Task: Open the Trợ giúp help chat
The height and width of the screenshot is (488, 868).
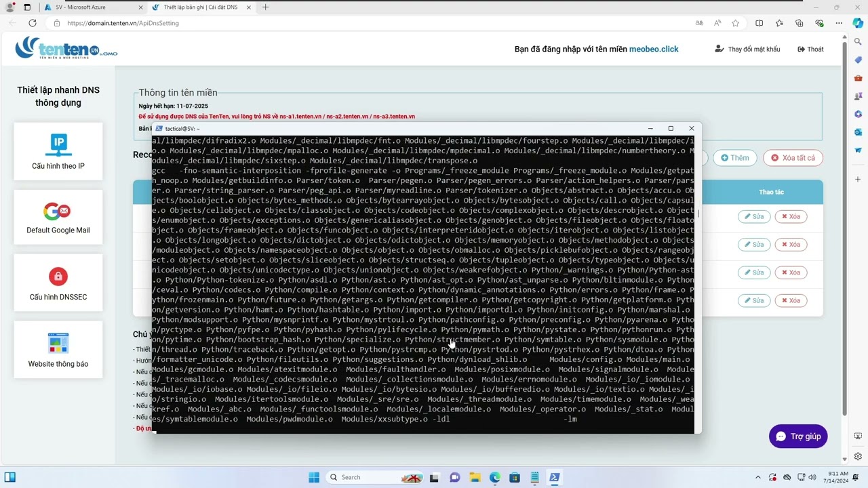Action: [798, 436]
